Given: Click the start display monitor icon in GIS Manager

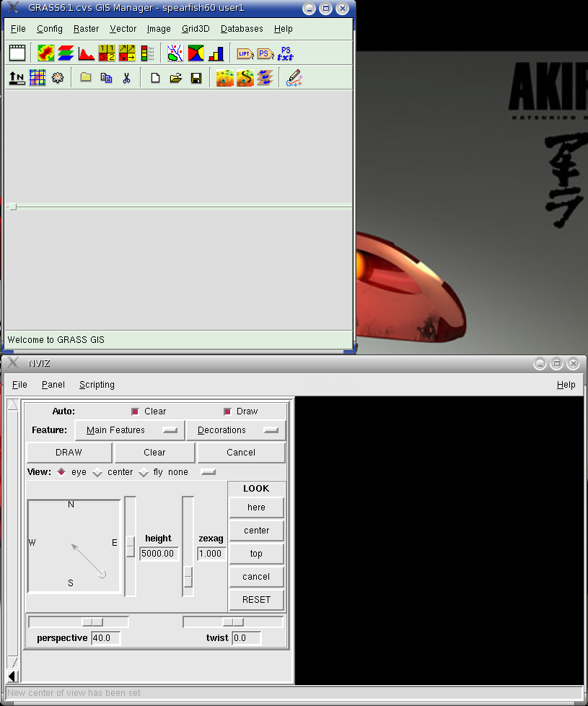Looking at the screenshot, I should (x=17, y=53).
